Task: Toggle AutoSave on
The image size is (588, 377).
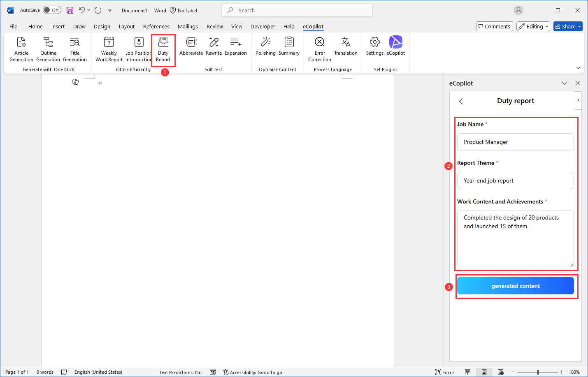Action: [52, 10]
